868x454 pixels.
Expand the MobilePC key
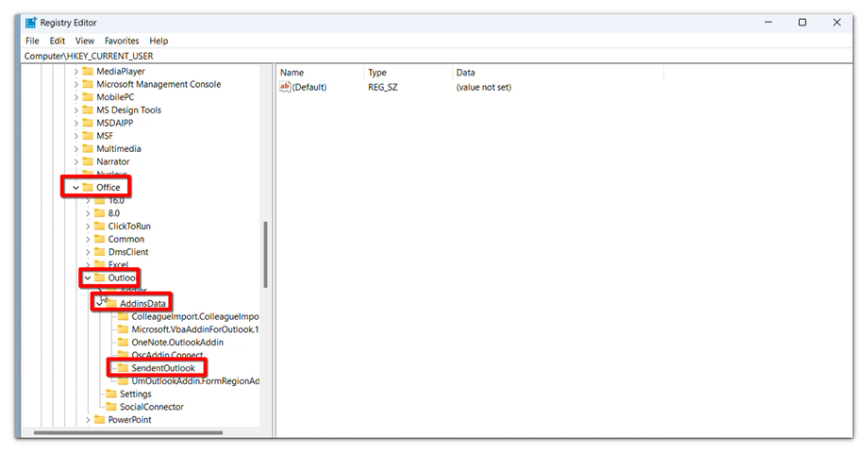pos(76,97)
